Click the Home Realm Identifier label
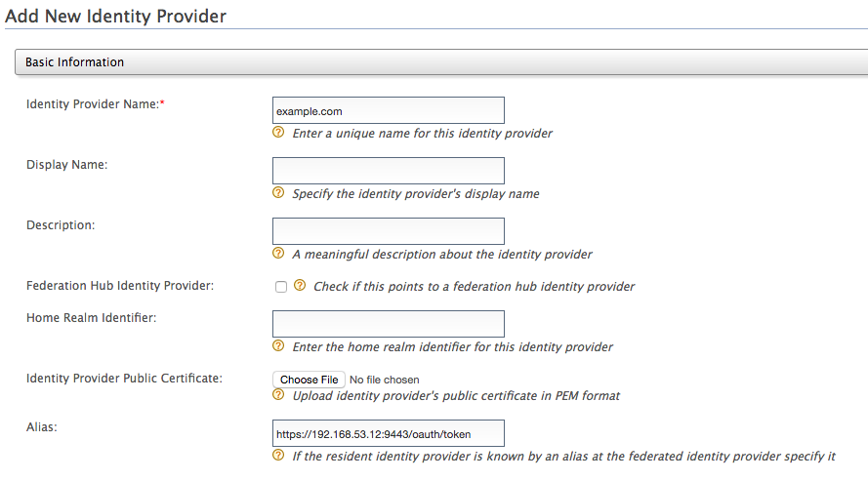The width and height of the screenshot is (868, 481). coord(92,317)
